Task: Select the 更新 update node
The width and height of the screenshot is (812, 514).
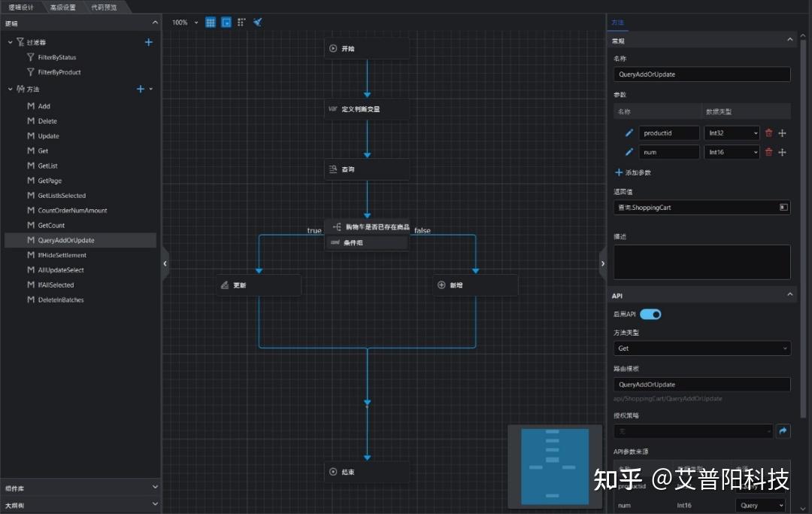Action: [x=259, y=285]
